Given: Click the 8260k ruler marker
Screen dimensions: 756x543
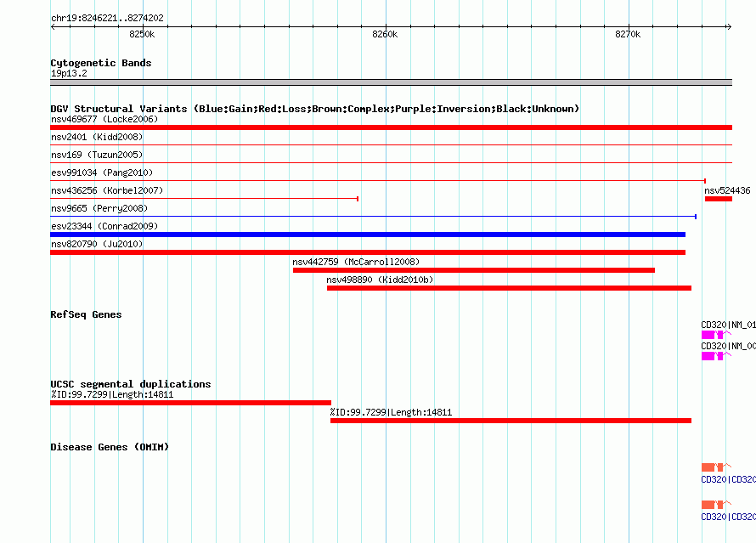Looking at the screenshot, I should point(385,34).
